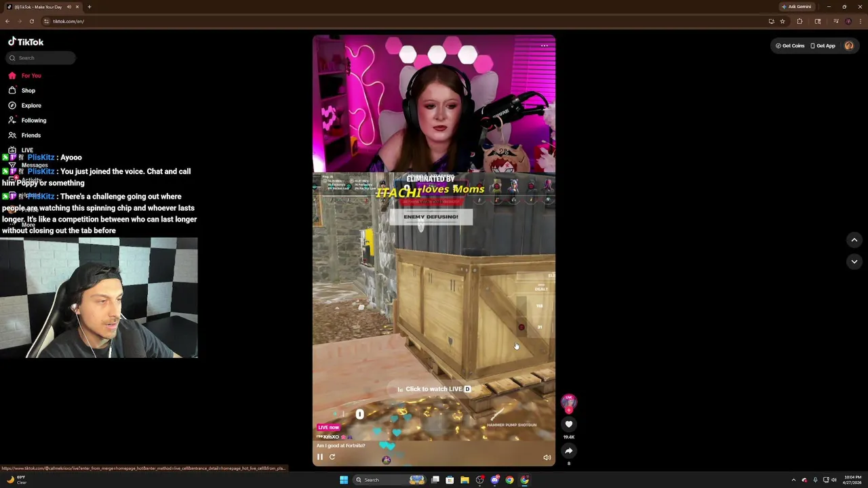Click the 'LIVE now' badge
The width and height of the screenshot is (868, 488).
click(x=329, y=427)
